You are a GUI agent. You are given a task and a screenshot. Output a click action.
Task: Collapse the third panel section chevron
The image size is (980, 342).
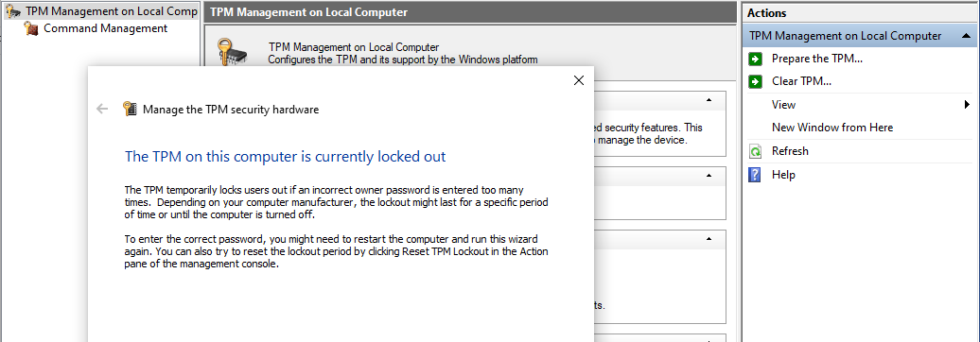pyautogui.click(x=709, y=239)
